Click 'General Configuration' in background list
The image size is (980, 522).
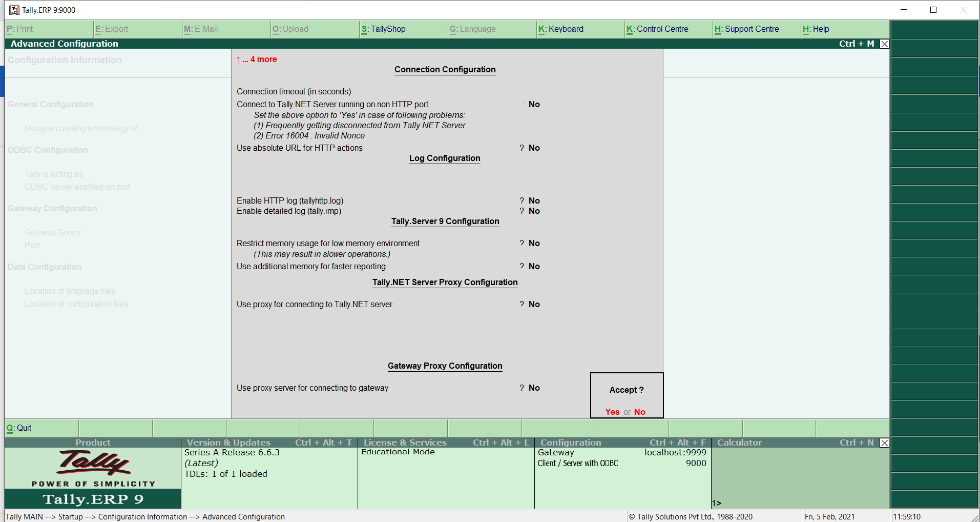51,104
